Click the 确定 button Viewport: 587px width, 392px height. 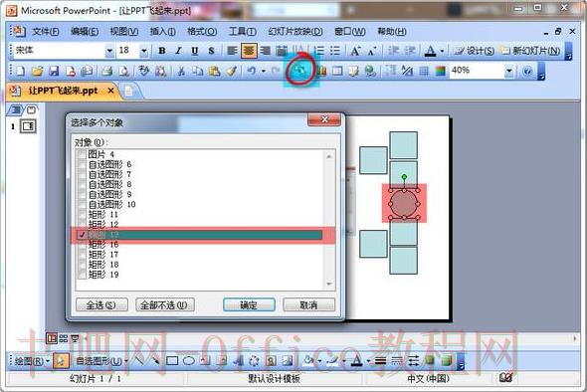249,304
